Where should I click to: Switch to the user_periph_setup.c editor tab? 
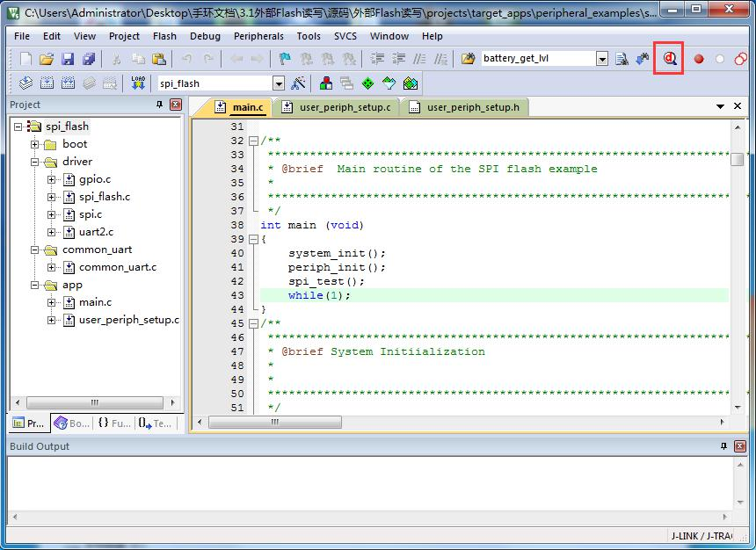[337, 107]
